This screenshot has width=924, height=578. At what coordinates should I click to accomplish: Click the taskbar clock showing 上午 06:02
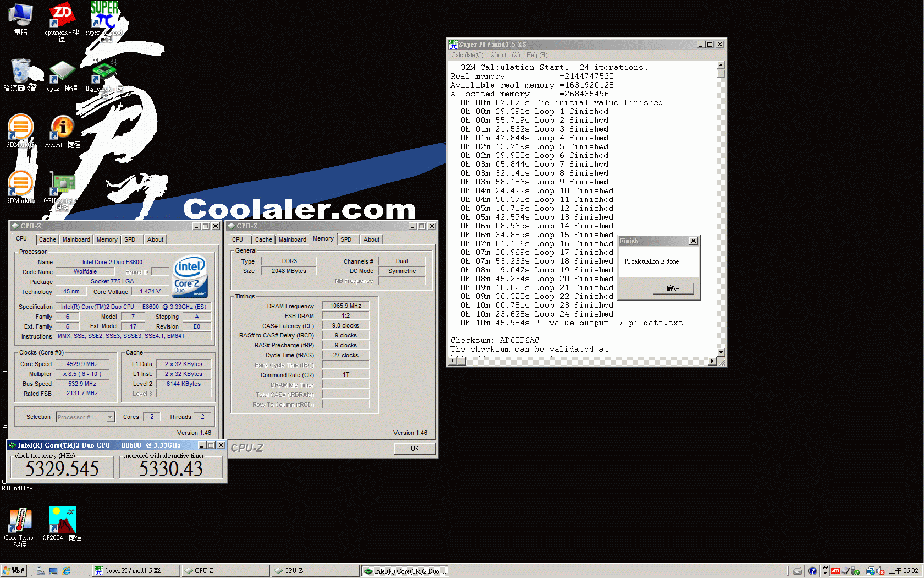coord(903,571)
